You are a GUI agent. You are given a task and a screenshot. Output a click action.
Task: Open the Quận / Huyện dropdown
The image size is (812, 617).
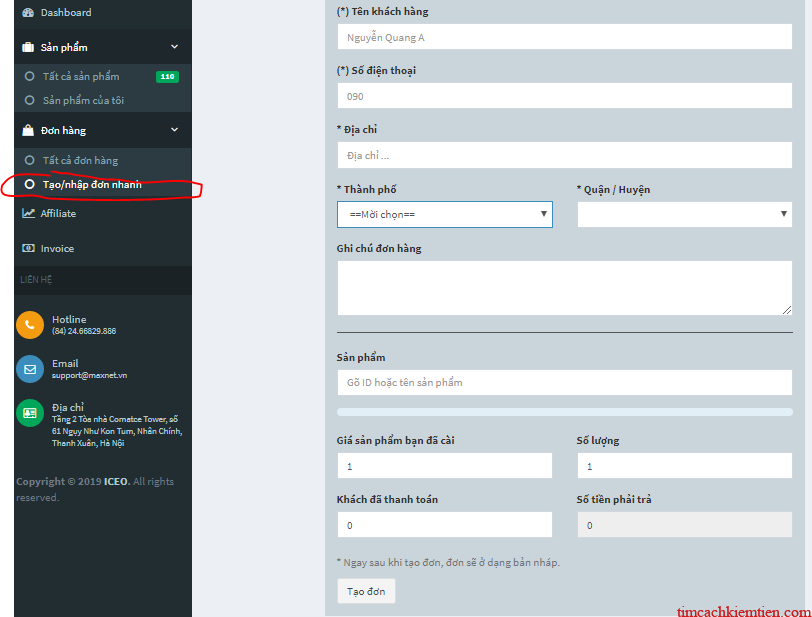point(685,214)
